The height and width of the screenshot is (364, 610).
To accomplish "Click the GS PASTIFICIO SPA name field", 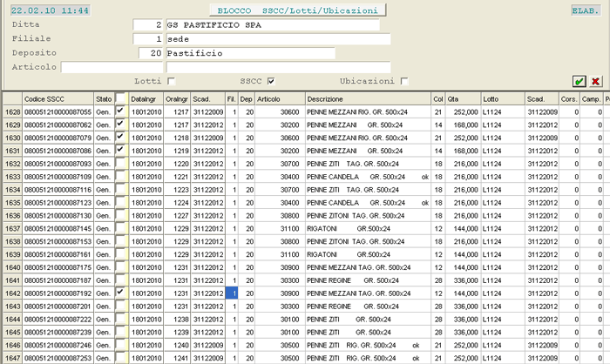I will pyautogui.click(x=273, y=25).
